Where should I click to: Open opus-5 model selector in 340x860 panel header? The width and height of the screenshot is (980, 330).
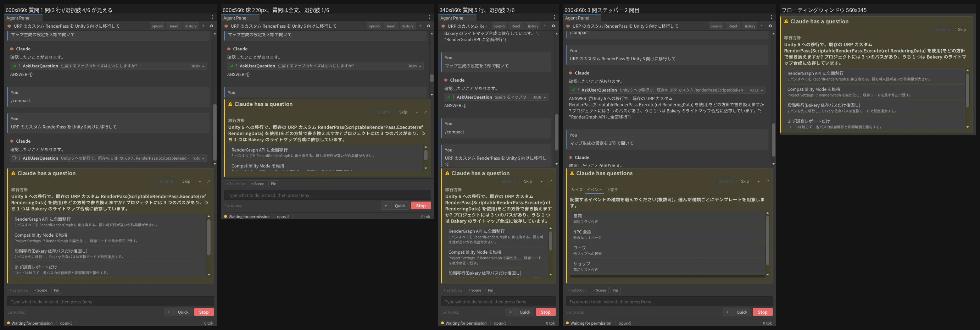point(499,26)
